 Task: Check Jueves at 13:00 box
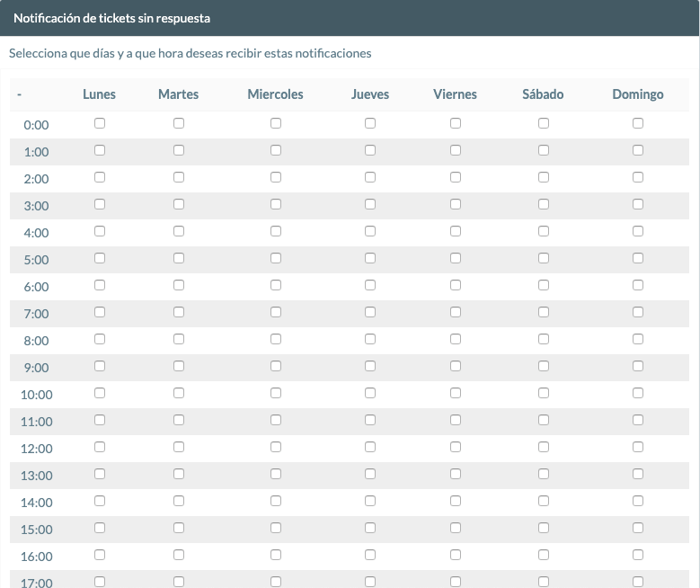click(369, 474)
